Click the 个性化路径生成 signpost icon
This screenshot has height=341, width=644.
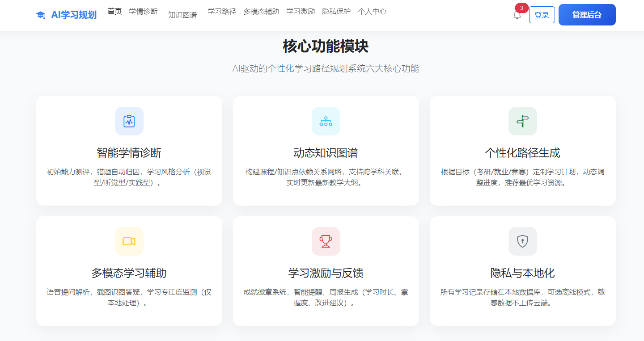(x=523, y=121)
